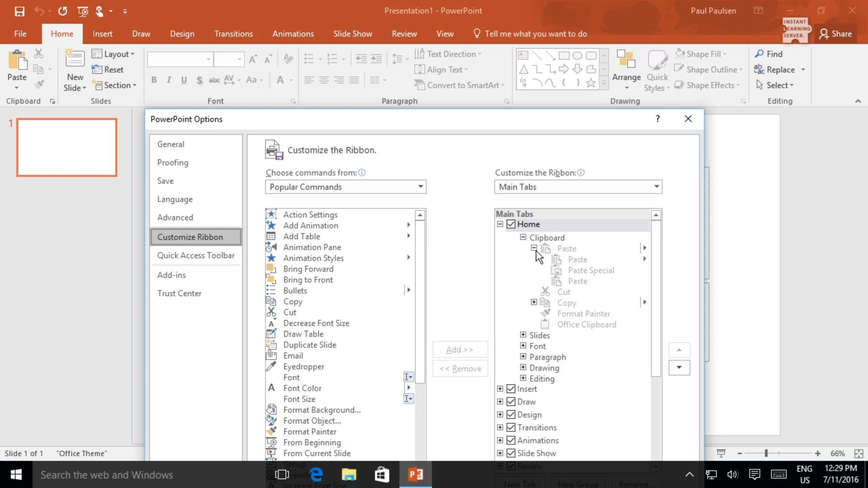Collapse the Clipboard group in tree
Screen dimensions: 868x488
(x=523, y=237)
